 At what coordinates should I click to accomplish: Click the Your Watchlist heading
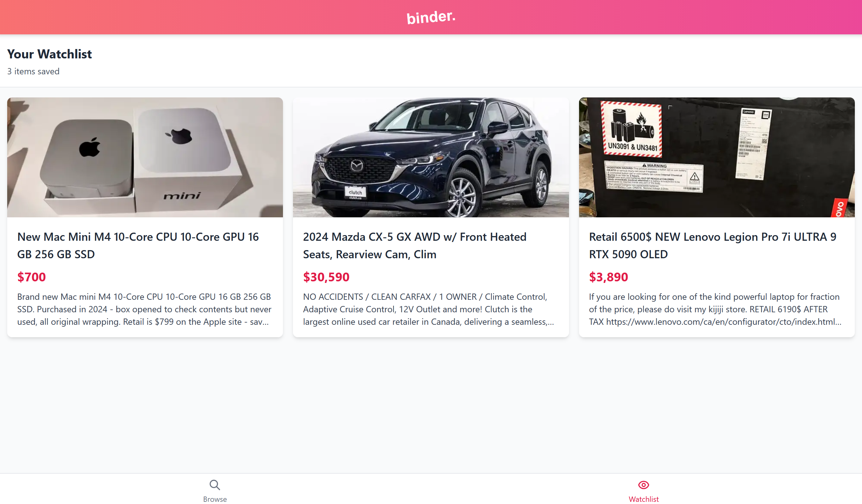pos(50,54)
